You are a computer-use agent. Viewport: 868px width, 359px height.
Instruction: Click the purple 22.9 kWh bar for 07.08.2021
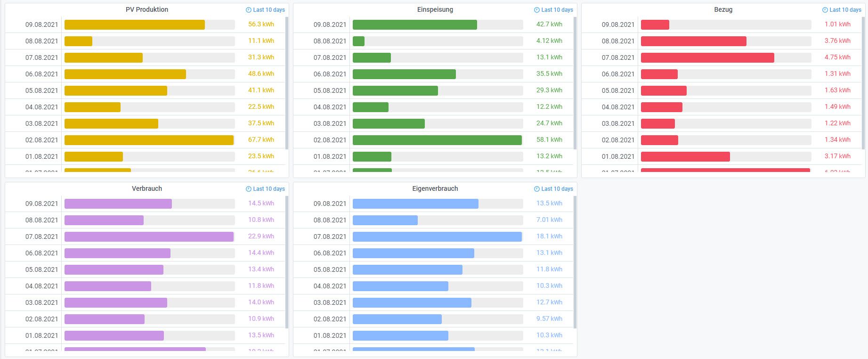tap(149, 237)
